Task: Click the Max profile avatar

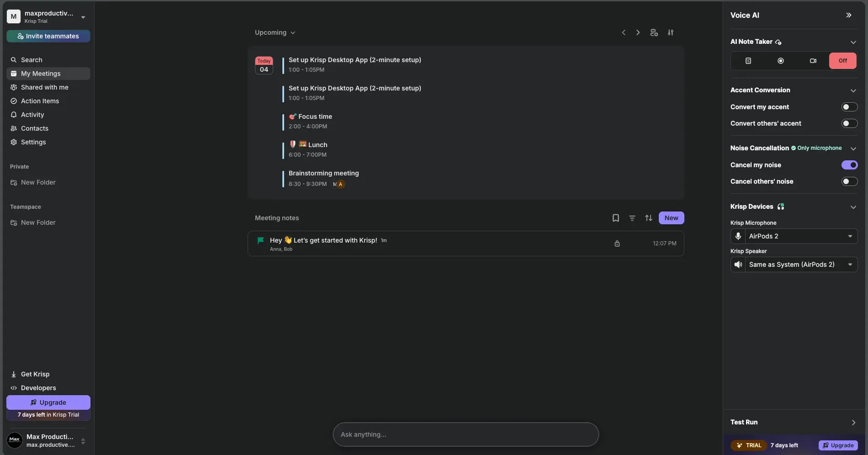Action: [x=15, y=440]
